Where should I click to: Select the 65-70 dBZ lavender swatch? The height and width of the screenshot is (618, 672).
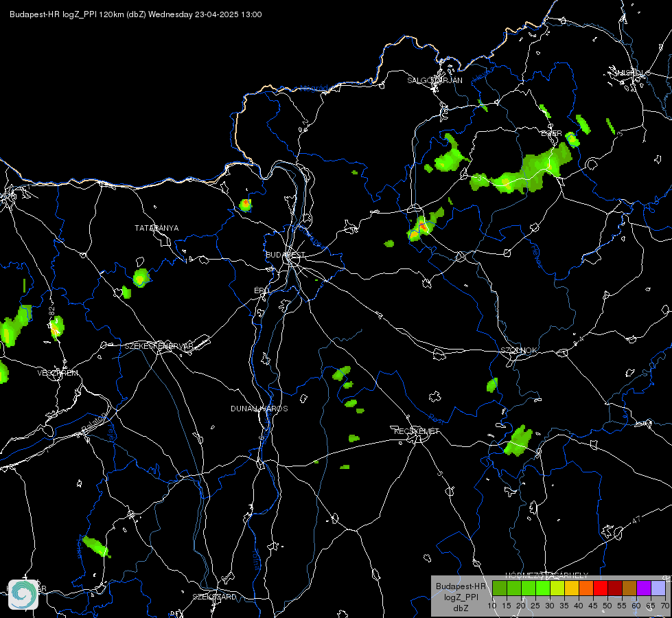(x=658, y=588)
